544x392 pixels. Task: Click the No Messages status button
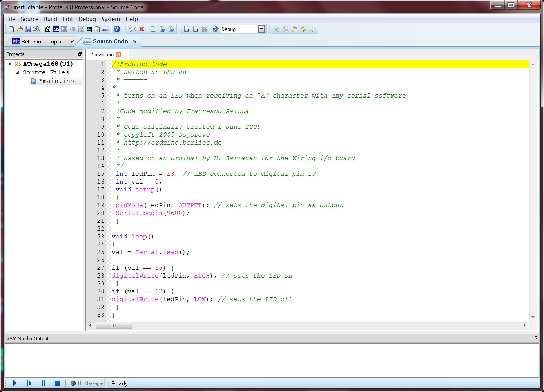[86, 383]
